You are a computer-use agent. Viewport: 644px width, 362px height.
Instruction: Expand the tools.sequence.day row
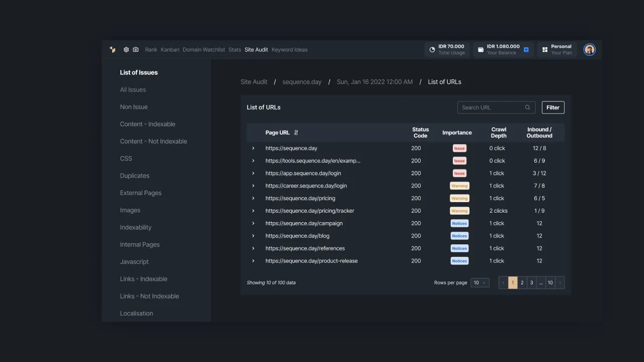pyautogui.click(x=253, y=161)
